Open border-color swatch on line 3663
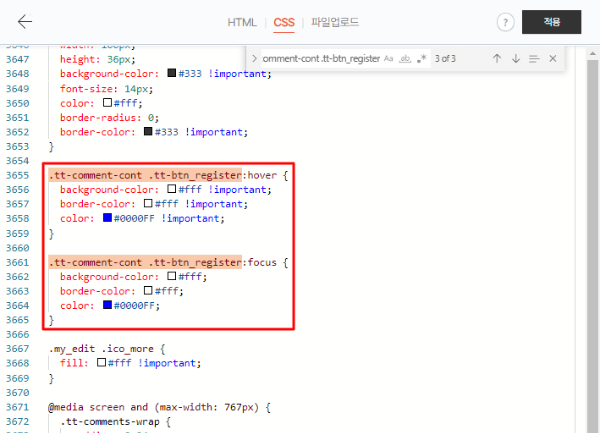600x433 pixels. pos(148,290)
